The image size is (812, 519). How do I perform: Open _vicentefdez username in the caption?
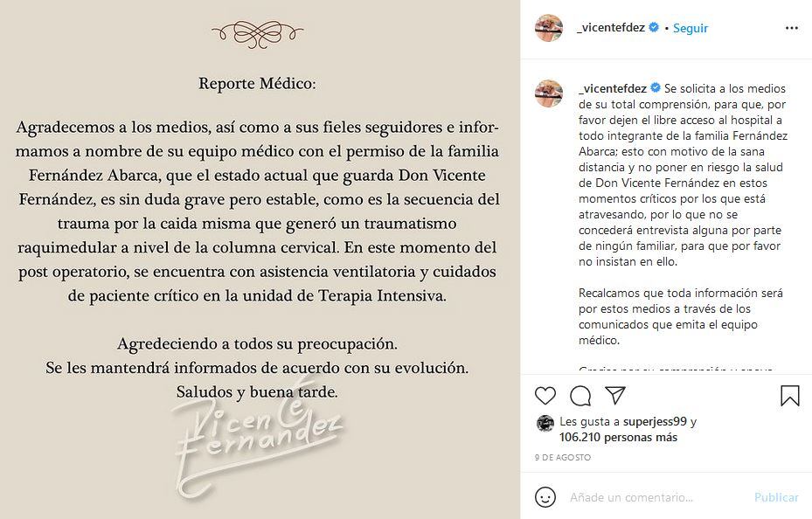[612, 88]
